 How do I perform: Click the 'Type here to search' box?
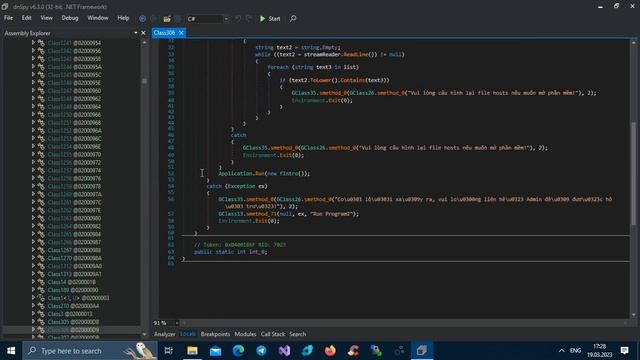pos(90,351)
